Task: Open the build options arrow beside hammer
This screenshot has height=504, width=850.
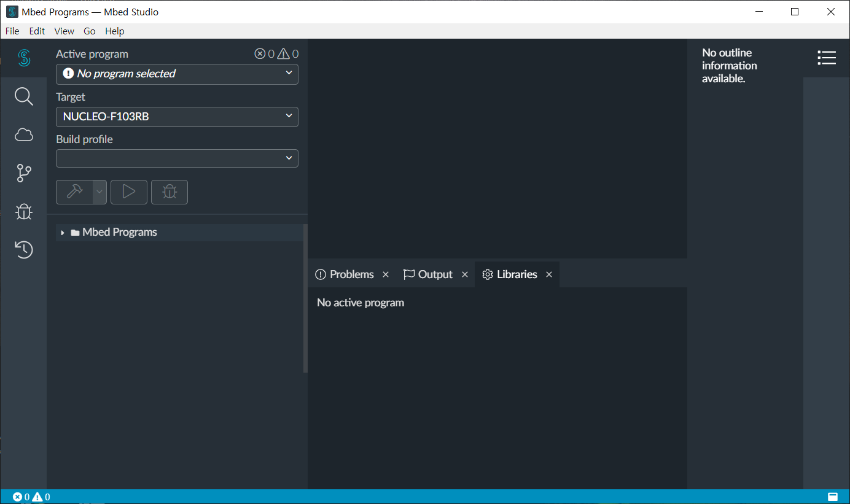Action: point(99,192)
